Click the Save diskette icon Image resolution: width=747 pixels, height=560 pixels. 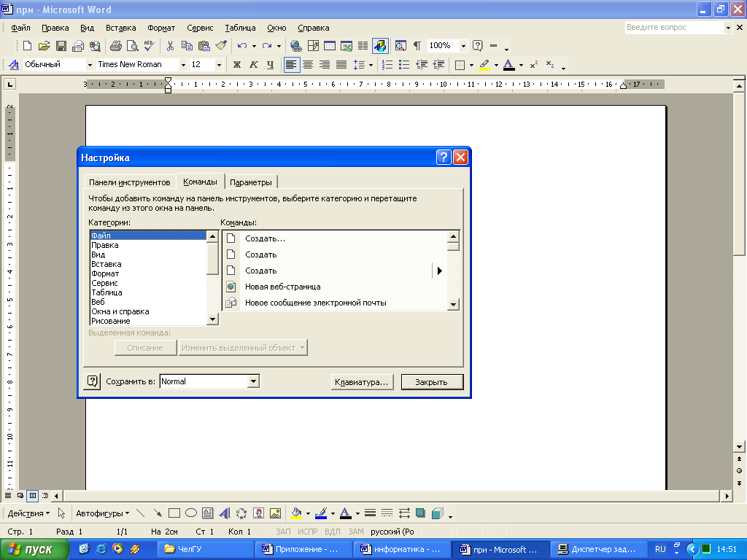point(61,46)
